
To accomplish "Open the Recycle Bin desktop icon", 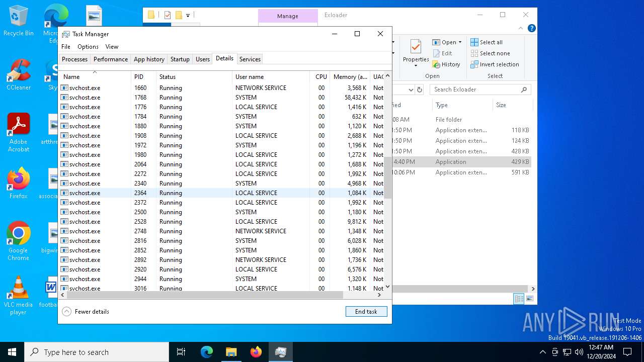I will coord(19,21).
